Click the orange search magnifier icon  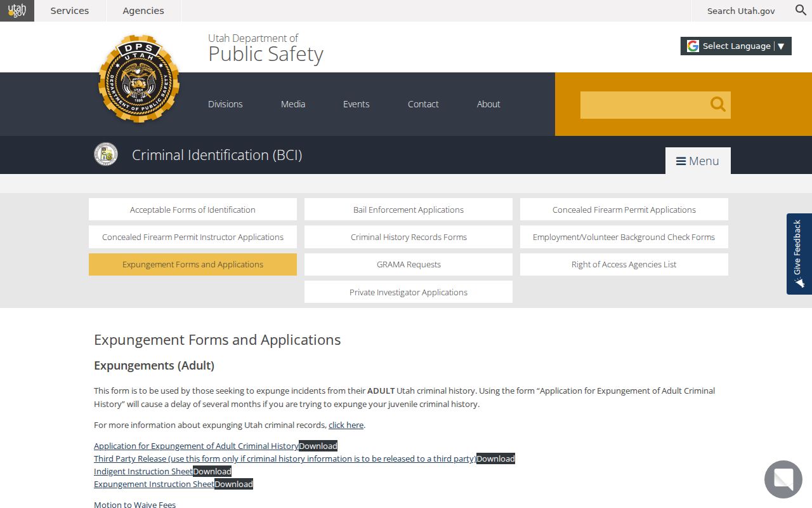tap(717, 105)
